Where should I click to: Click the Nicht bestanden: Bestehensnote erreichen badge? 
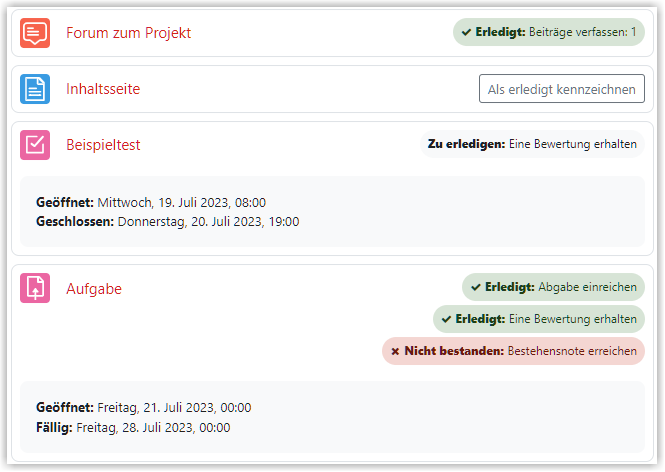pos(513,351)
